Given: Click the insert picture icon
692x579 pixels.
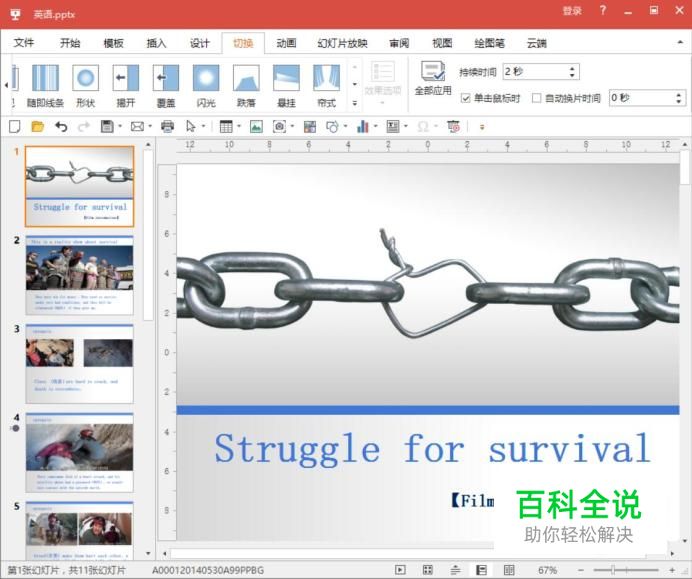Looking at the screenshot, I should [256, 127].
